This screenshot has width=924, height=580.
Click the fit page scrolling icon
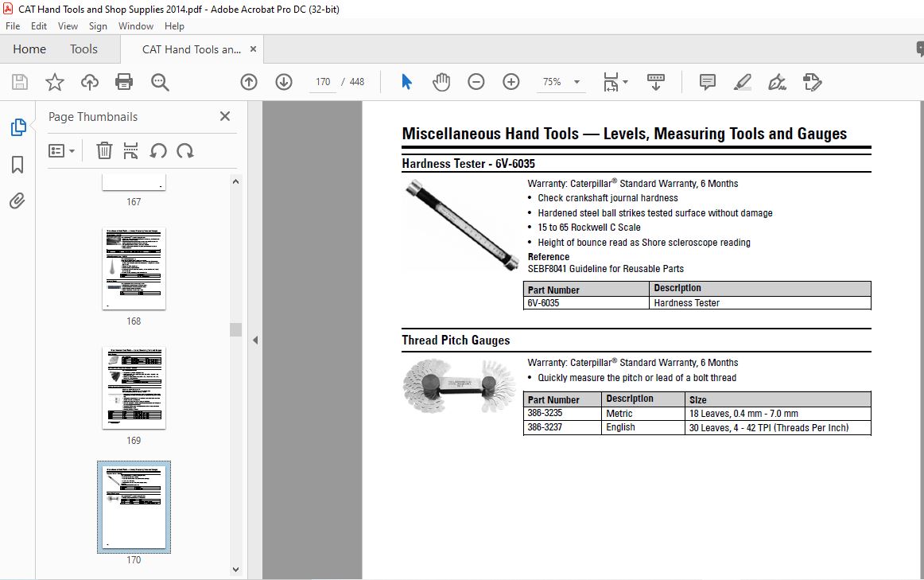(x=611, y=82)
